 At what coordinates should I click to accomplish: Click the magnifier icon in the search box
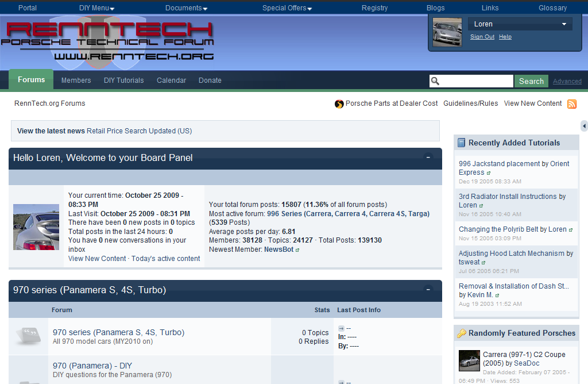click(x=435, y=81)
